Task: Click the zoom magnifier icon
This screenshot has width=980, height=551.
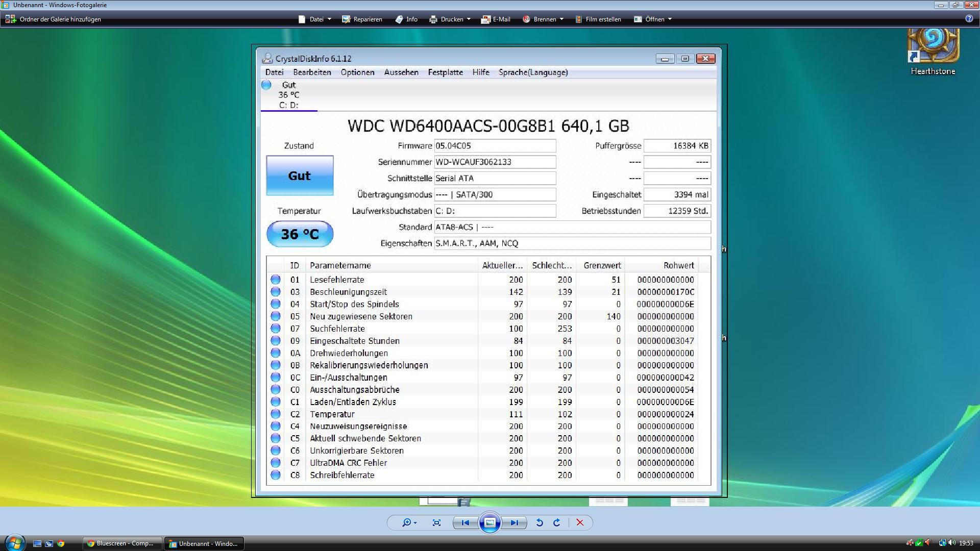Action: (x=407, y=522)
